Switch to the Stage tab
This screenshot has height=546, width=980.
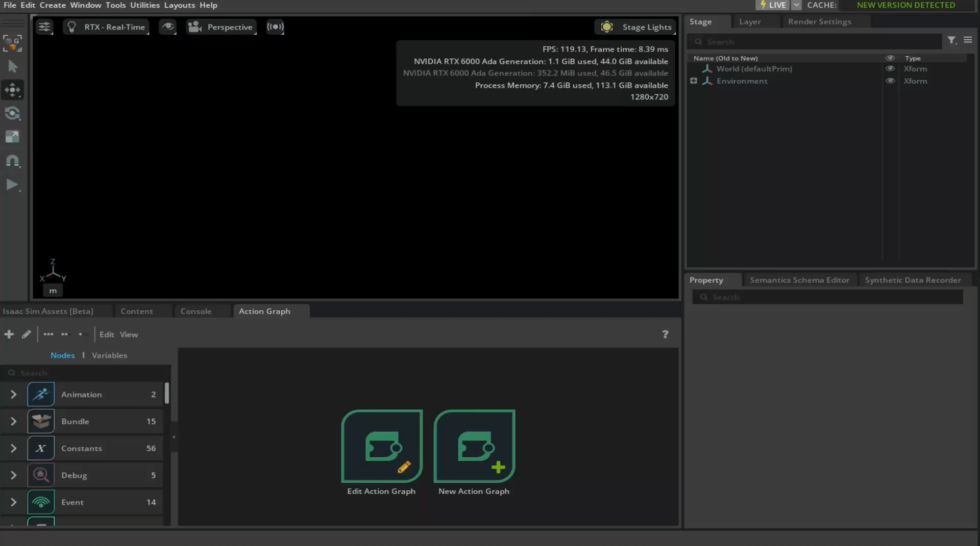[700, 22]
